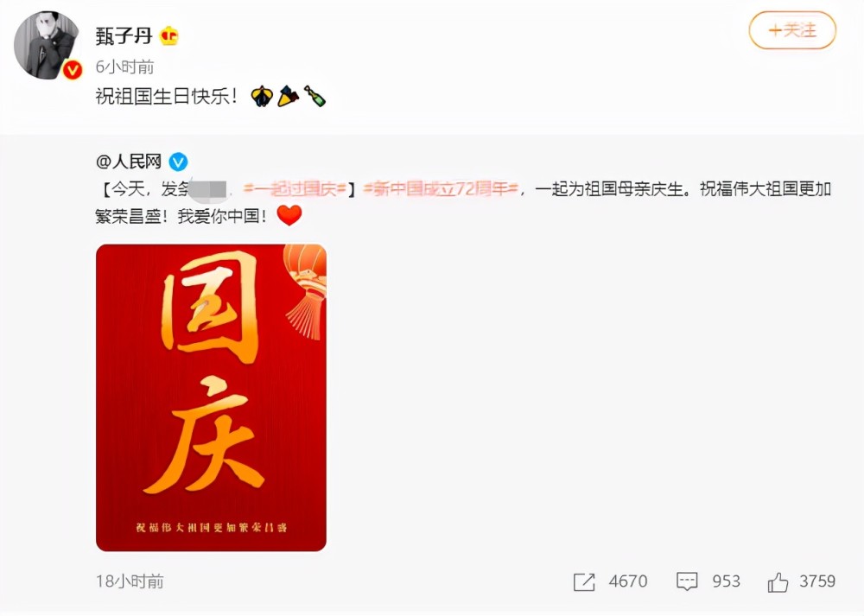The height and width of the screenshot is (616, 864).
Task: Click the red V verification badge
Action: [x=73, y=70]
